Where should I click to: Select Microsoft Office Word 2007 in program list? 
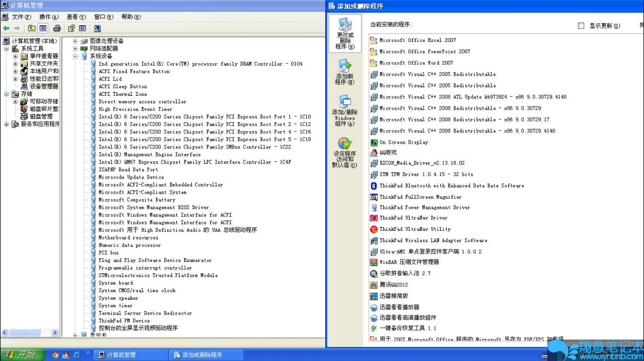[x=416, y=63]
